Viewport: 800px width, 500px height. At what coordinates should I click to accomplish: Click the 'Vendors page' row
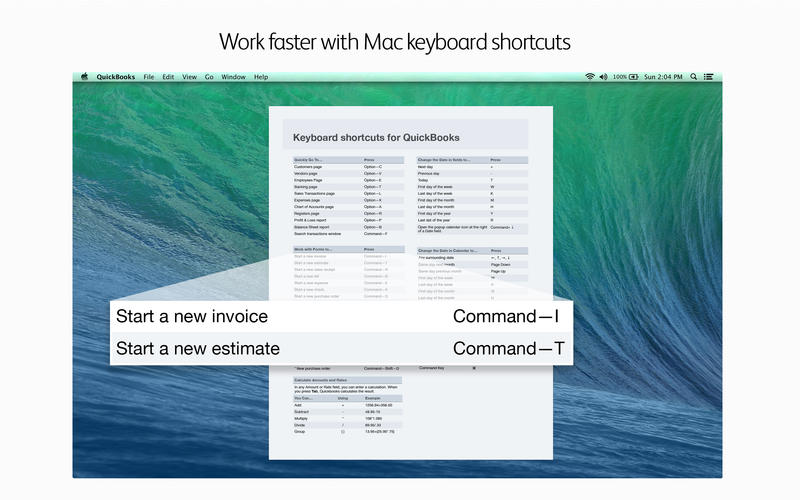[348, 173]
